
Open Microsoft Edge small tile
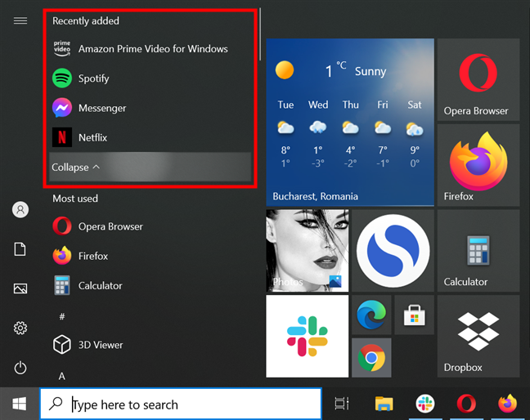click(371, 315)
